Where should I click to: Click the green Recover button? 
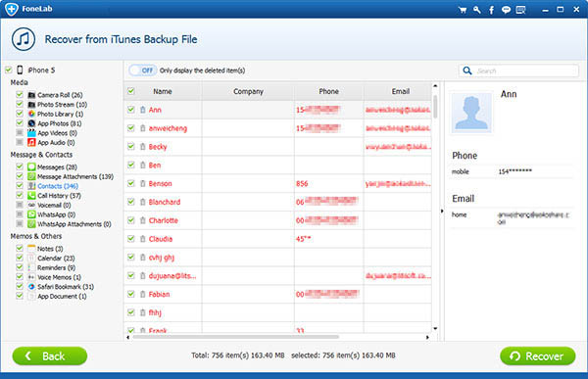537,355
